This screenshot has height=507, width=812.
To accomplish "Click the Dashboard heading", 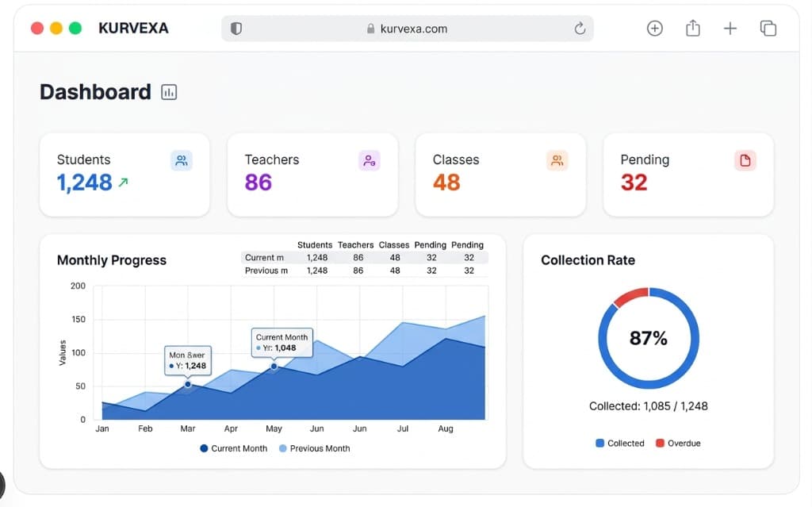I will click(95, 92).
